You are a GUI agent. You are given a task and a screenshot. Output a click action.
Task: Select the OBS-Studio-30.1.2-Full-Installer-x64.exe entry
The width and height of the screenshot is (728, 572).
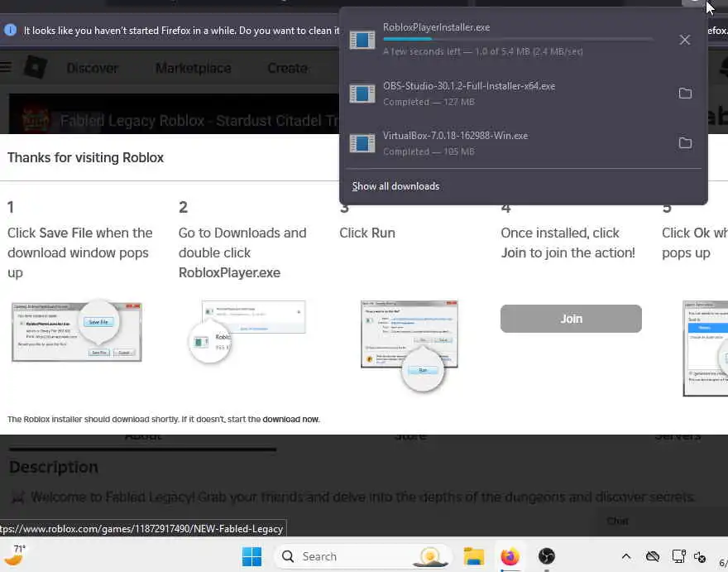[x=523, y=94]
